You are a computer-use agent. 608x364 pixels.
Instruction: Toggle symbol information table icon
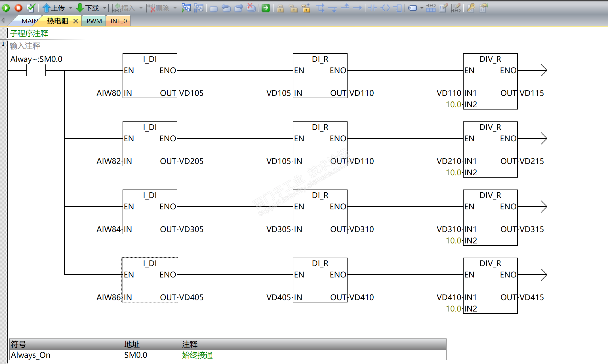(x=431, y=8)
